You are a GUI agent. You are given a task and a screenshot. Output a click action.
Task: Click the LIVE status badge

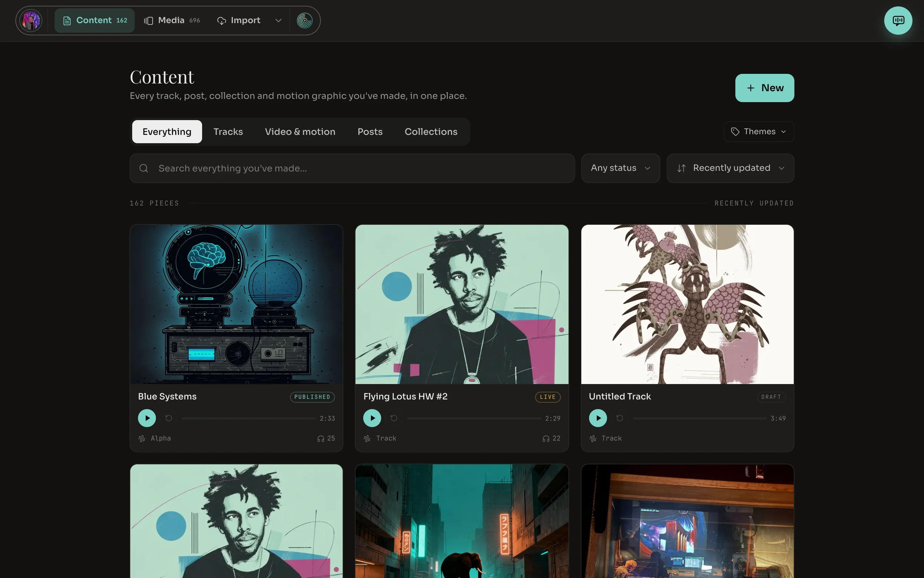point(548,397)
